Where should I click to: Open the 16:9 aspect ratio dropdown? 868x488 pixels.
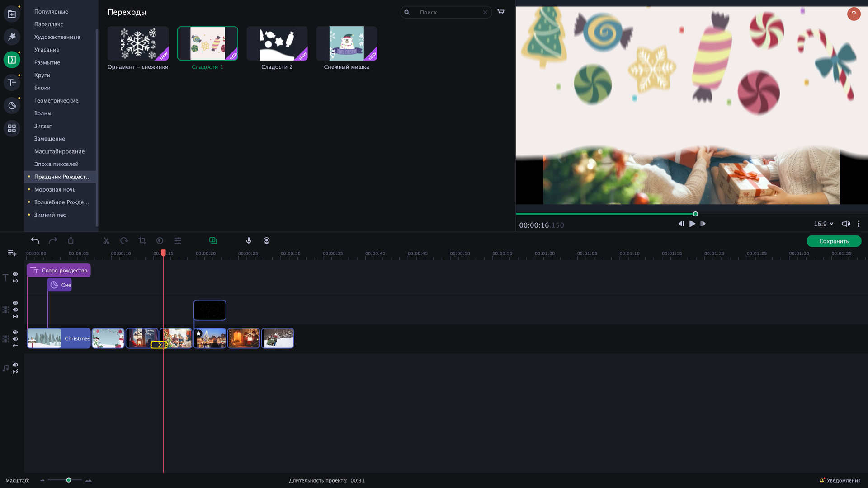tap(823, 224)
